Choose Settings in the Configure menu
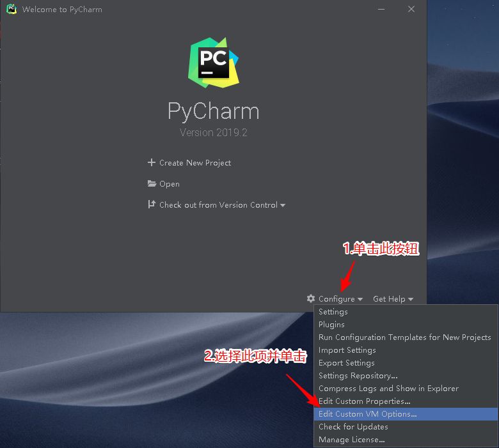The height and width of the screenshot is (448, 499). click(406, 312)
